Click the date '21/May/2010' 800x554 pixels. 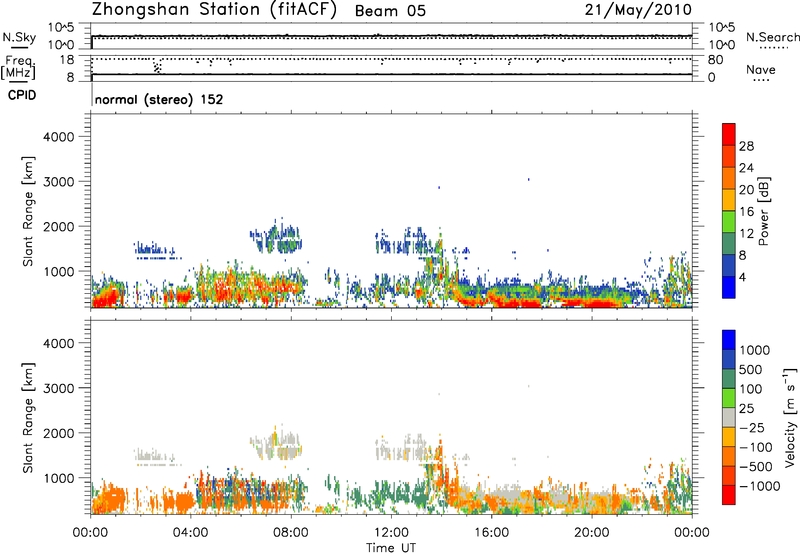pyautogui.click(x=638, y=10)
